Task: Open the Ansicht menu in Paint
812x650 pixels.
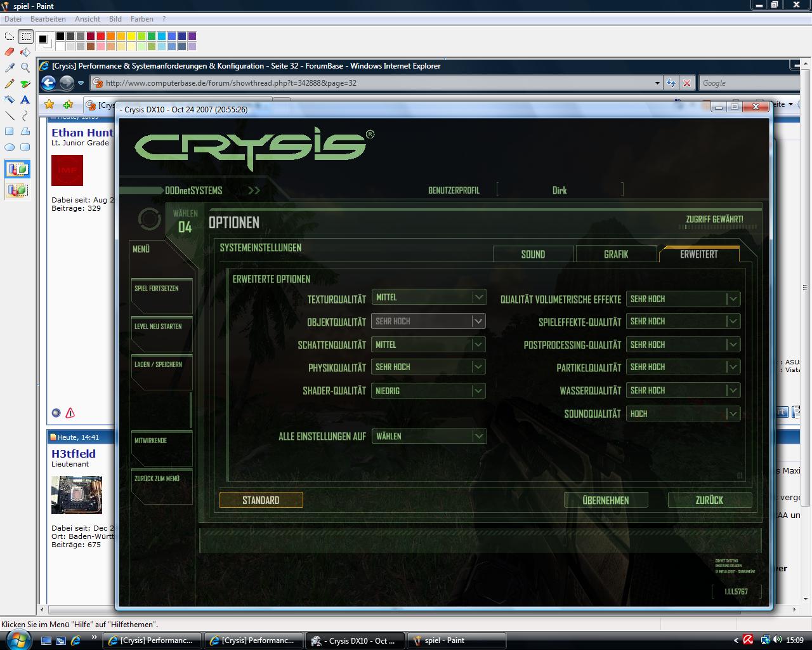Action: (x=88, y=19)
